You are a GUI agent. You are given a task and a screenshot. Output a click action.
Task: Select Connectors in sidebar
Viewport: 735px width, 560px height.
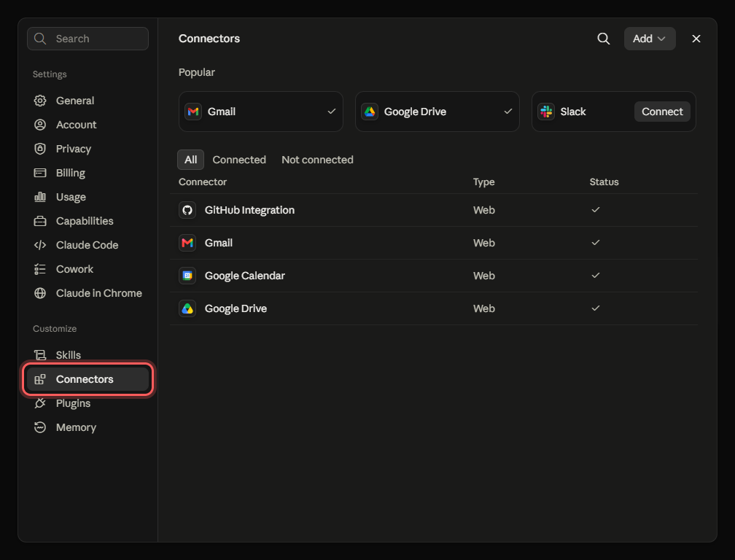point(87,379)
